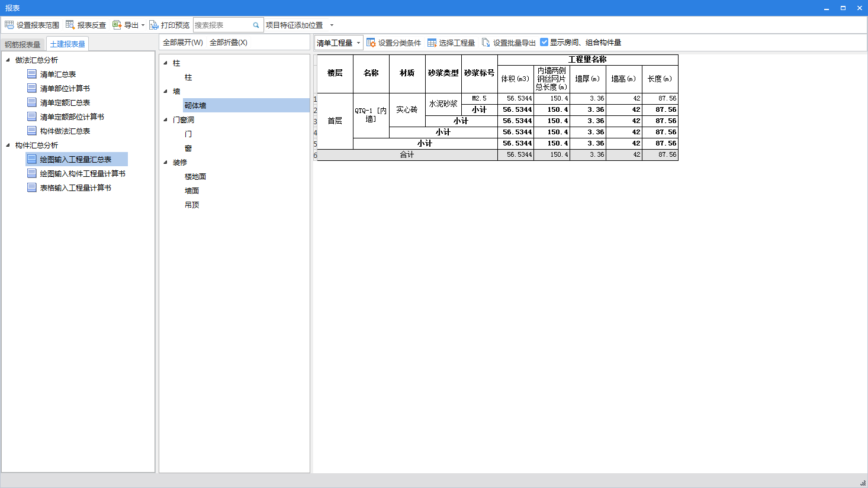This screenshot has height=488, width=868.
Task: Click the 清单定额汇总表 report icon
Action: (32, 102)
